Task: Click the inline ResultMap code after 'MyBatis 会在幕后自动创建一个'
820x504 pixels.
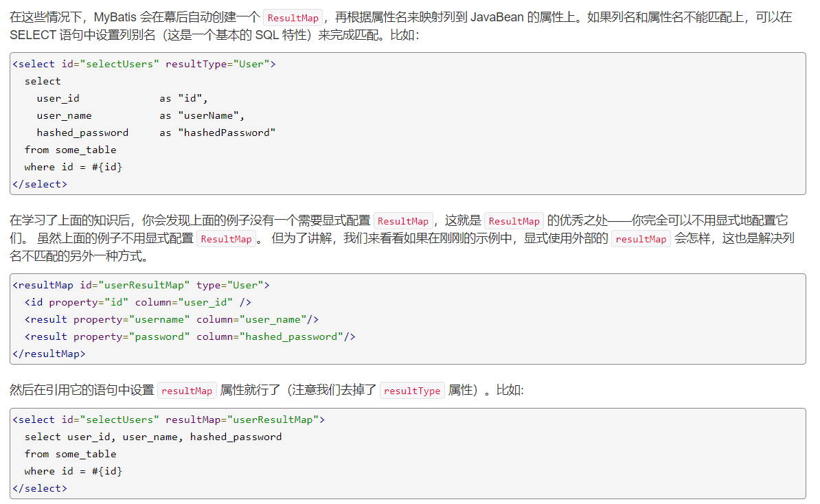Action: 293,18
